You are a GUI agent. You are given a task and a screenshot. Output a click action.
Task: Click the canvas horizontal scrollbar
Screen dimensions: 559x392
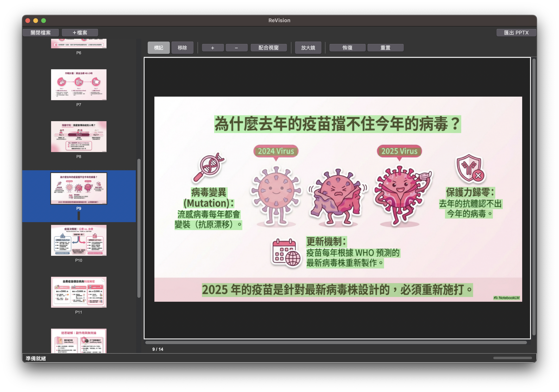coord(336,342)
